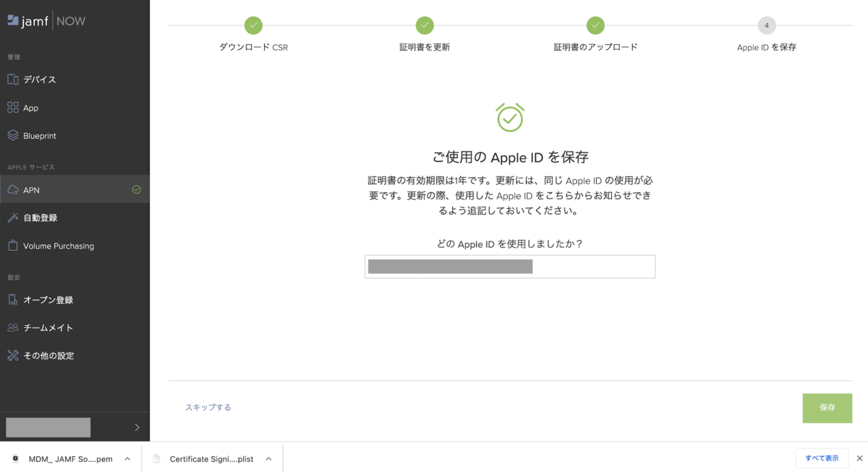
Task: Click the green alarm clock checkmark icon
Action: click(x=510, y=117)
